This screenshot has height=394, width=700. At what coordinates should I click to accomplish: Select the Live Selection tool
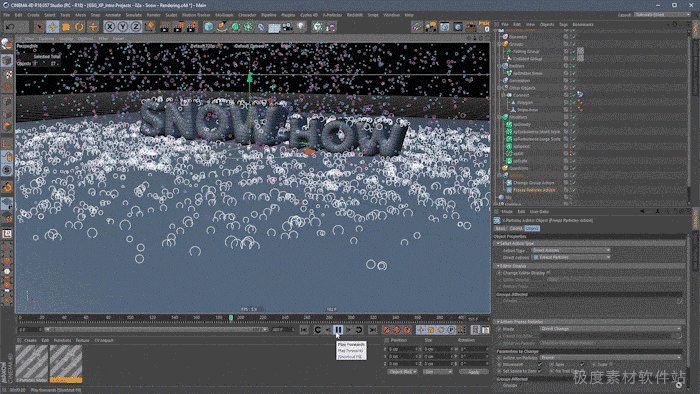[x=39, y=27]
